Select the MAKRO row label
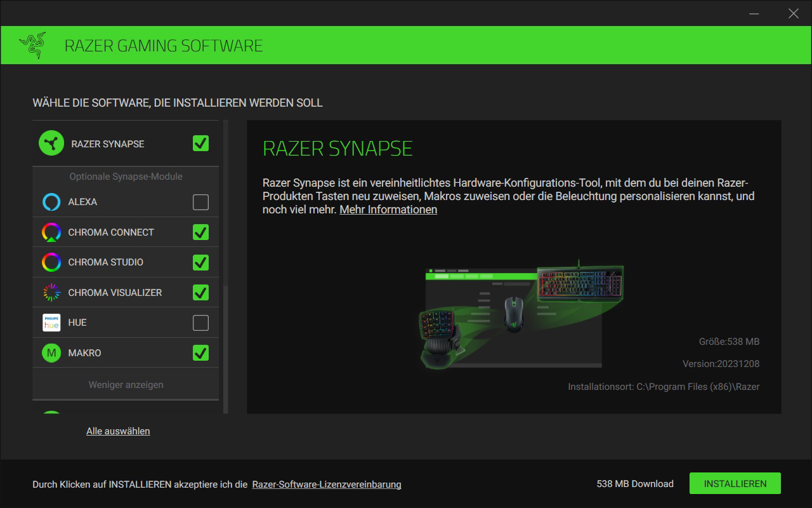Viewport: 812px width, 508px height. [x=84, y=353]
